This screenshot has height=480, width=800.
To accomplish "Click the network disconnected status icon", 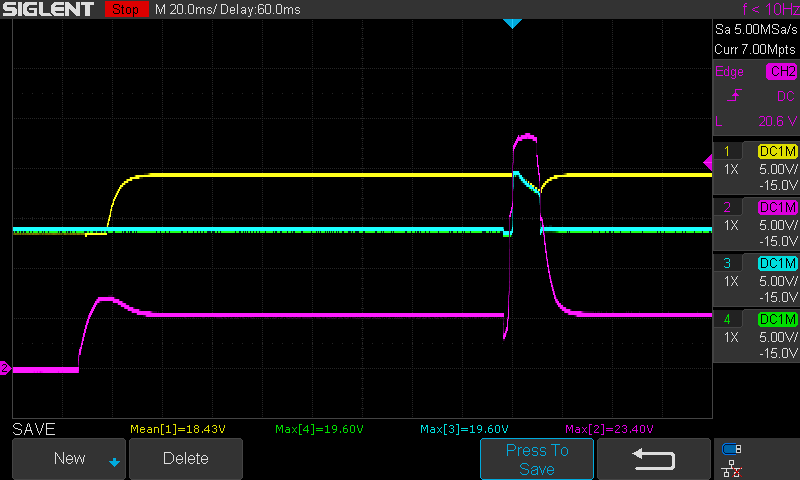I will [x=732, y=468].
